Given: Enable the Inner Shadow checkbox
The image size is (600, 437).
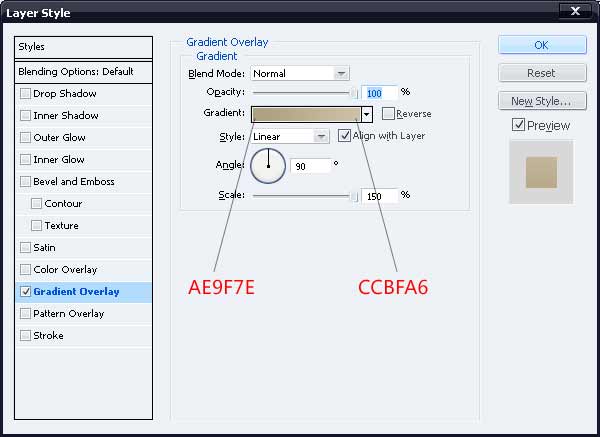Looking at the screenshot, I should coord(25,116).
